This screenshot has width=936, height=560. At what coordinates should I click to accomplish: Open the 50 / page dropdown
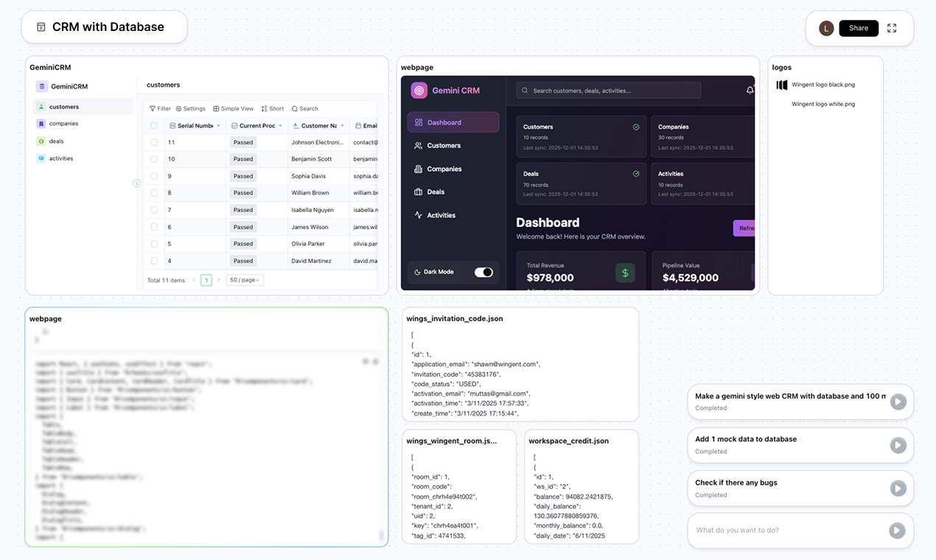tap(245, 280)
